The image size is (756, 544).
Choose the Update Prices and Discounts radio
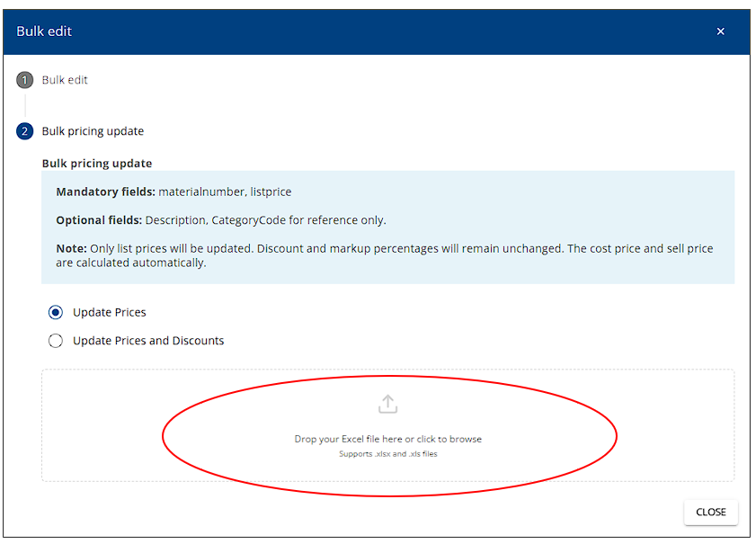[56, 341]
